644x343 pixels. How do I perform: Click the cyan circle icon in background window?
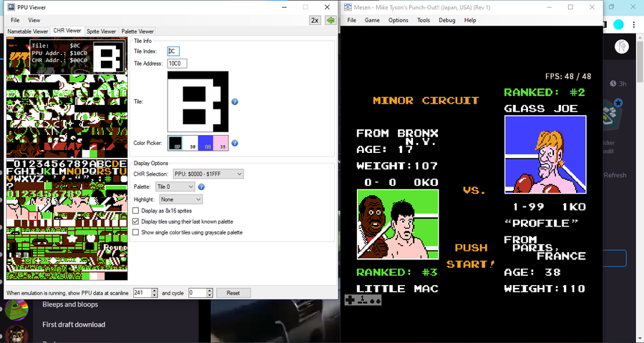coord(618,24)
